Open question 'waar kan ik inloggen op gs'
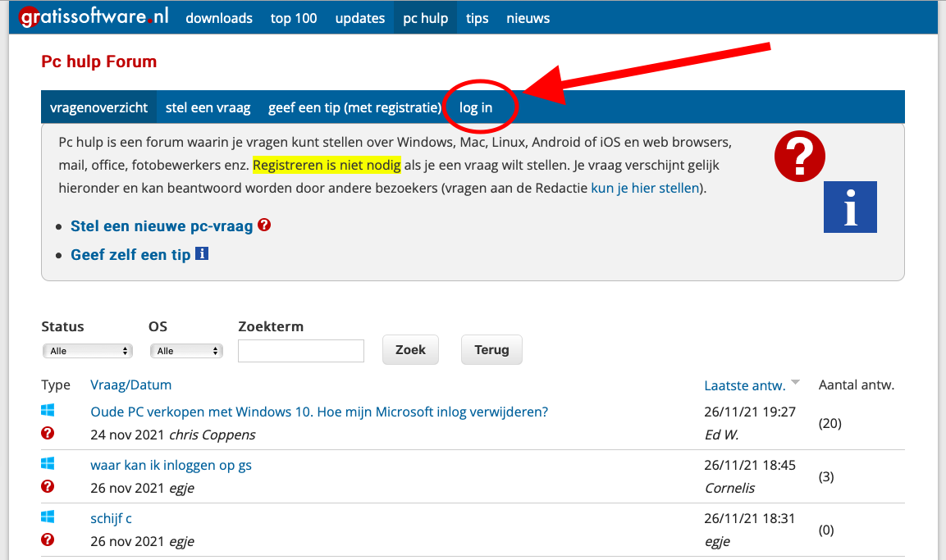The height and width of the screenshot is (560, 946). [x=171, y=465]
